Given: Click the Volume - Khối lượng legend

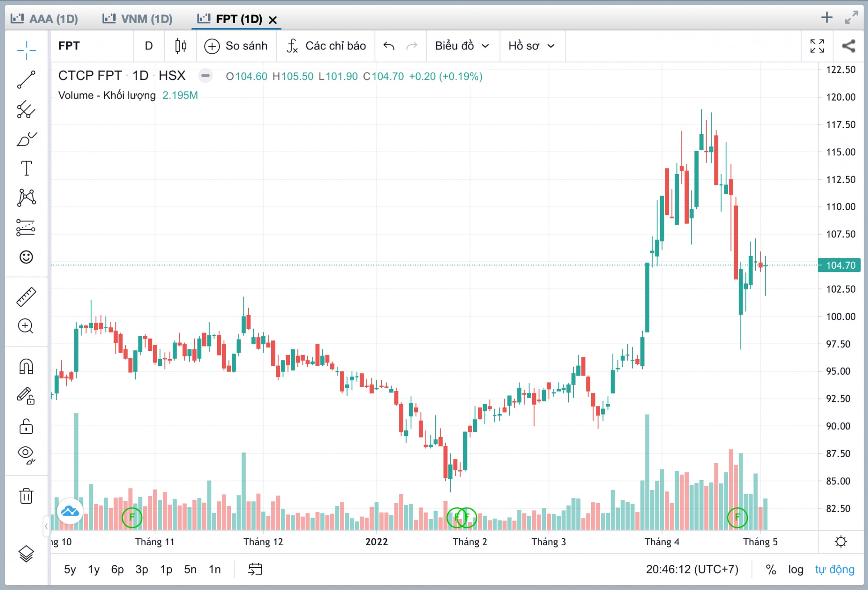Looking at the screenshot, I should [107, 95].
